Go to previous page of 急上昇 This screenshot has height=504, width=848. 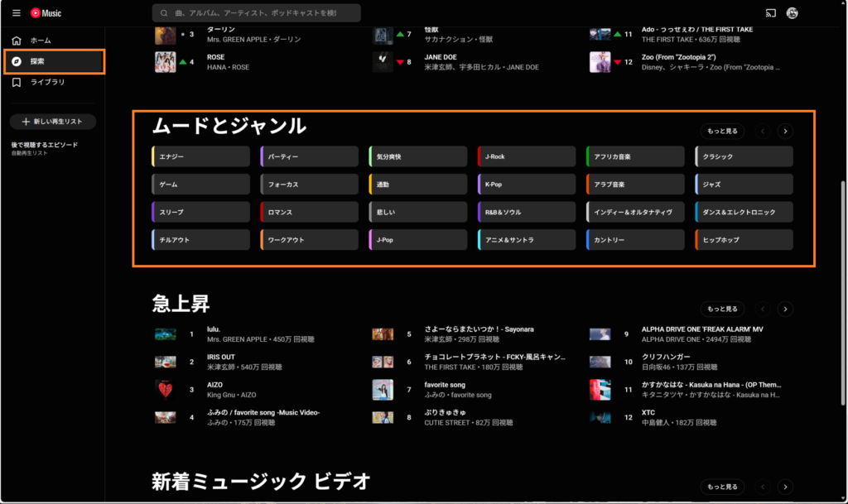763,309
